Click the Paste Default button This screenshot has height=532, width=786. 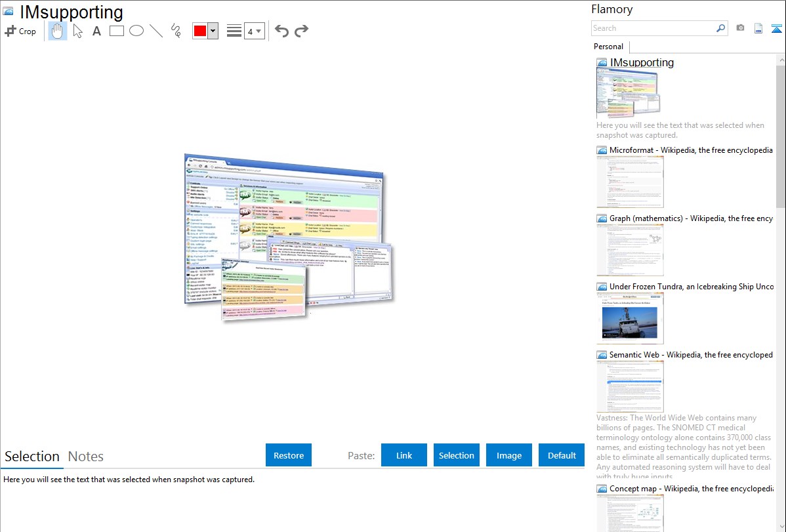[x=562, y=455]
